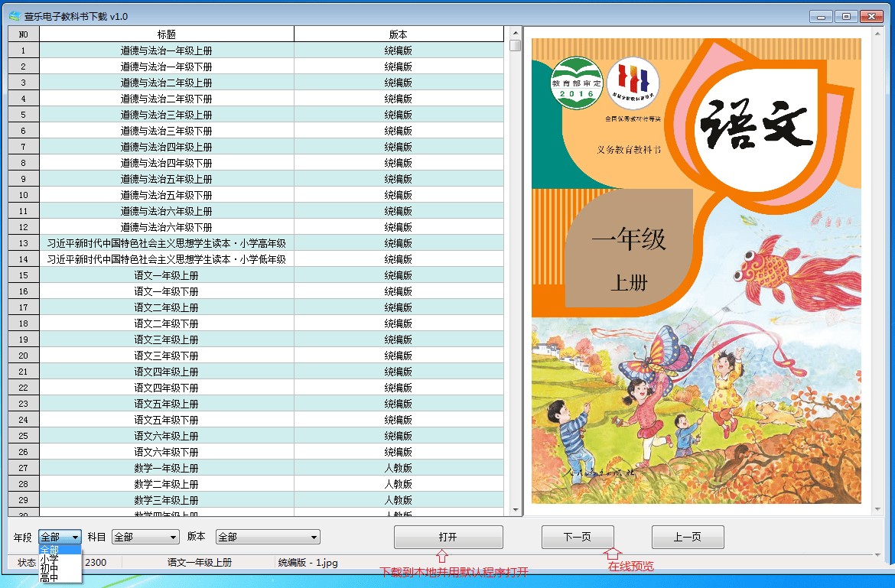Select row 语文一年级下册
Viewport: 895px width, 588px height.
coord(255,291)
